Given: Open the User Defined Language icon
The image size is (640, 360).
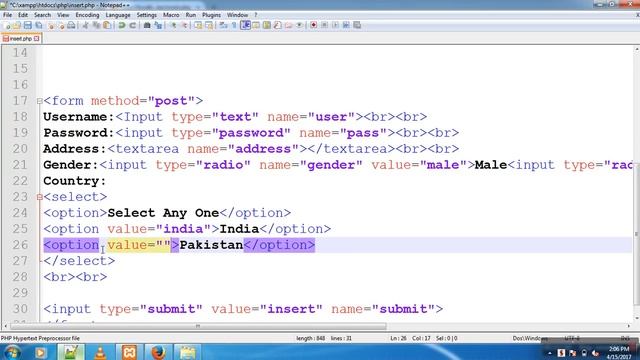Looking at the screenshot, I should [256, 25].
